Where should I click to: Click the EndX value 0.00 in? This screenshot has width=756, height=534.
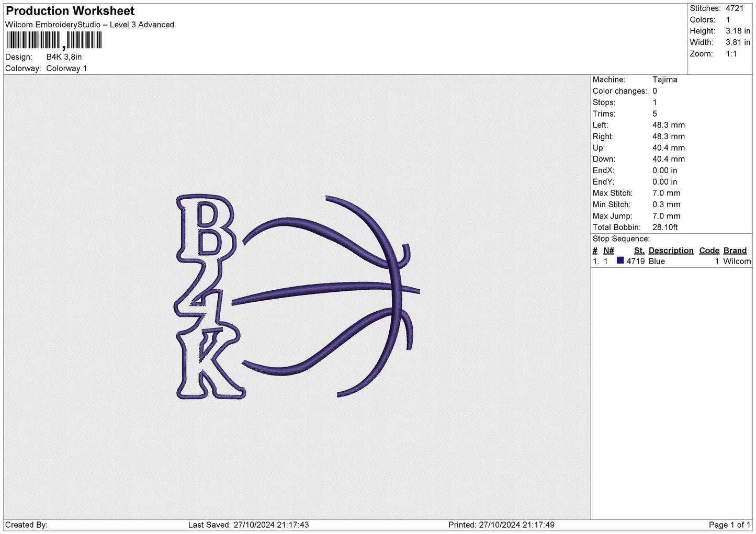(664, 171)
